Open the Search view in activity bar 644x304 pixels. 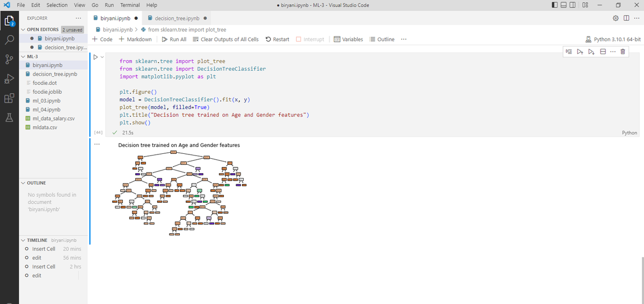point(9,40)
